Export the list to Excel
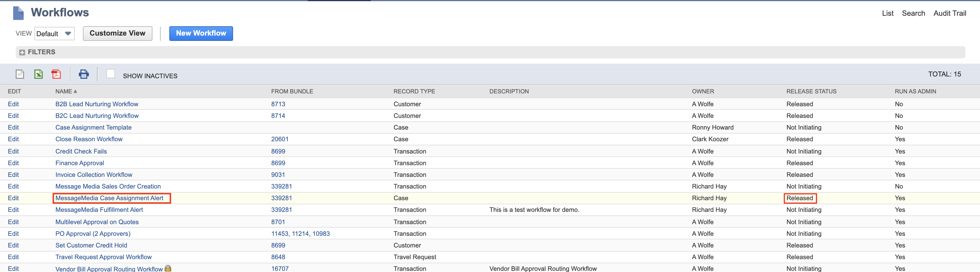 click(x=38, y=74)
